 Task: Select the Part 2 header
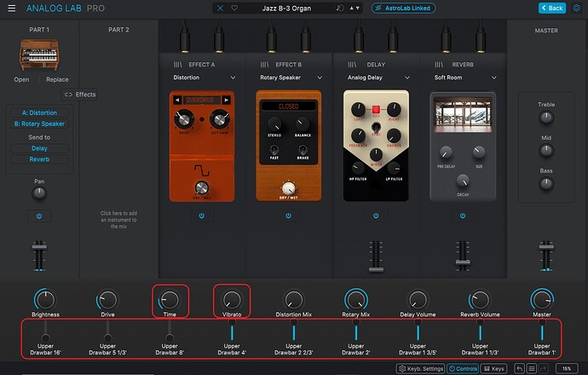[x=118, y=30]
